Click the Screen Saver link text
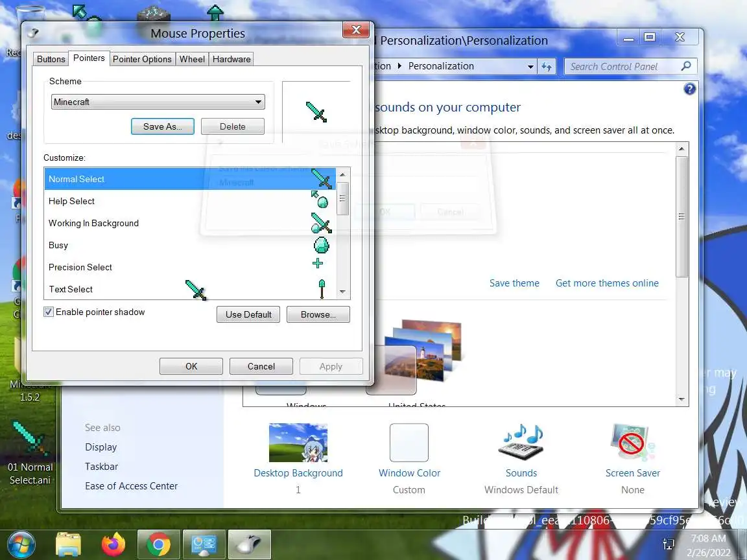Screen dimensions: 747x560 click(x=633, y=473)
